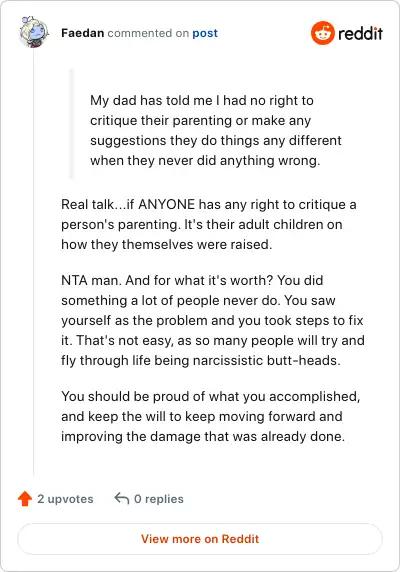Click the paragraph starting "You should be proud"

[x=211, y=416]
